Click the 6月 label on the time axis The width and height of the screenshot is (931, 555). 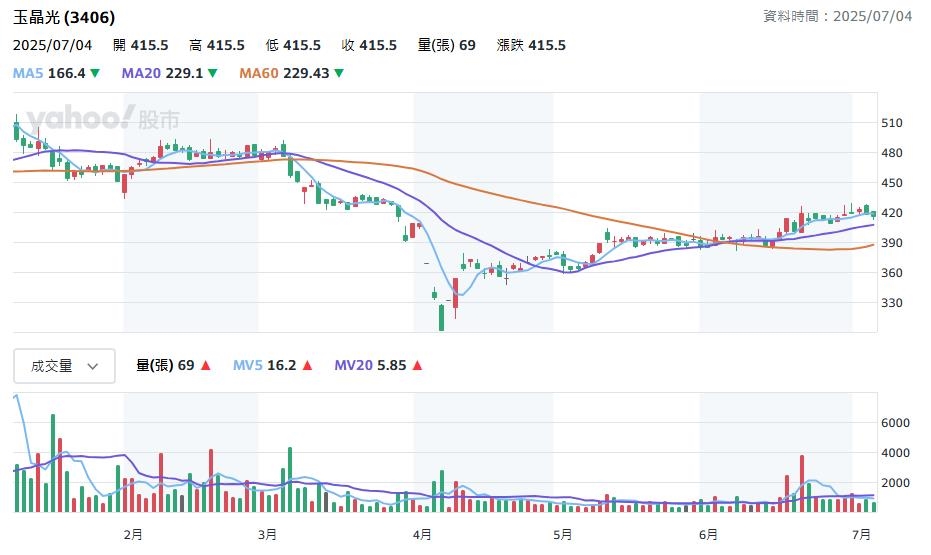pyautogui.click(x=708, y=534)
